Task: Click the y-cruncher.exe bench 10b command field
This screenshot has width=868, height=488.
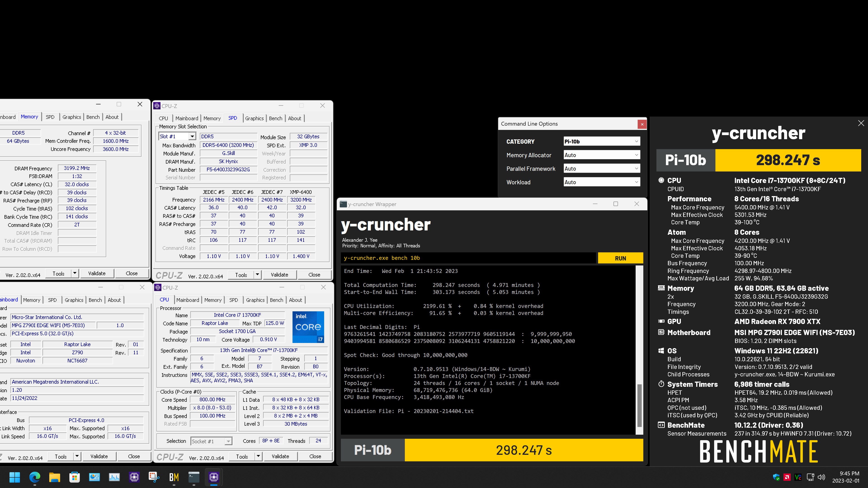Action: (468, 258)
